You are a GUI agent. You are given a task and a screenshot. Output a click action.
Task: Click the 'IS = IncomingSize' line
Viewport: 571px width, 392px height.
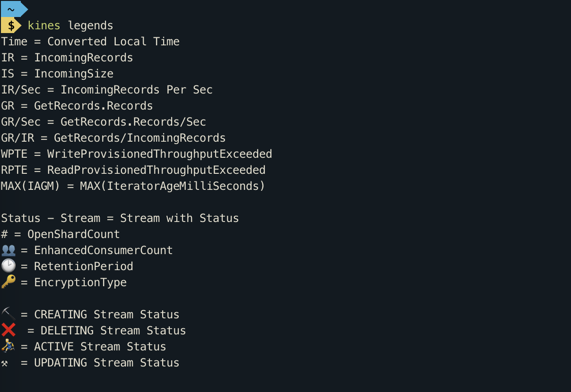point(57,74)
